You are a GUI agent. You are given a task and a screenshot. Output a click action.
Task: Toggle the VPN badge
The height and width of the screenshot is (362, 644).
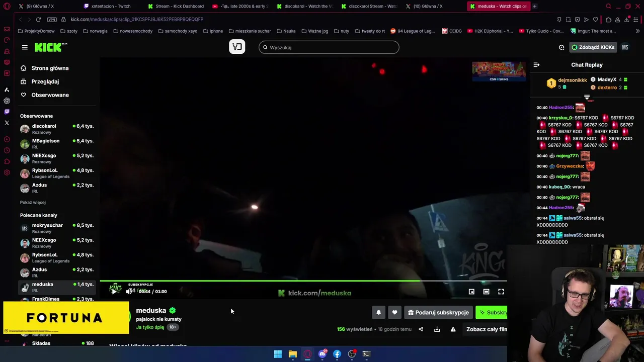[52, 19]
